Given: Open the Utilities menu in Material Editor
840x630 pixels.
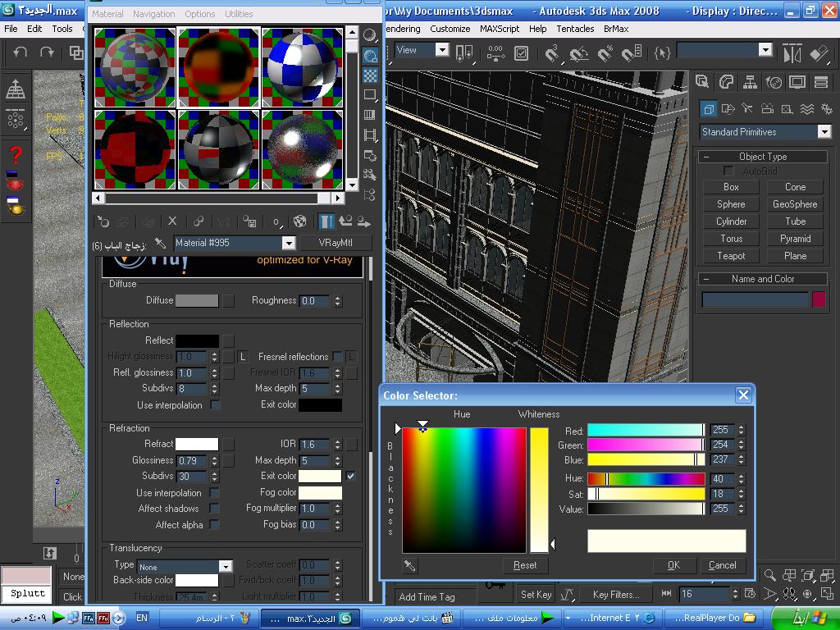Looking at the screenshot, I should pyautogui.click(x=239, y=14).
